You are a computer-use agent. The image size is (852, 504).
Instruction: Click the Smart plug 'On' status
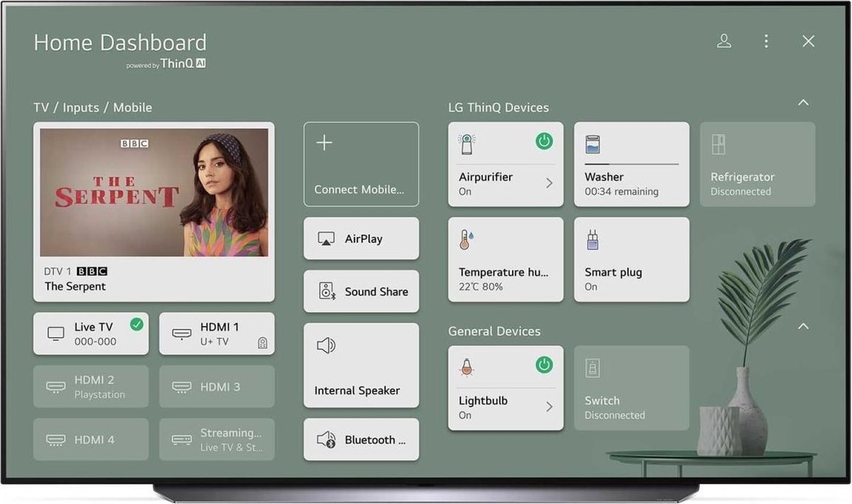591,287
